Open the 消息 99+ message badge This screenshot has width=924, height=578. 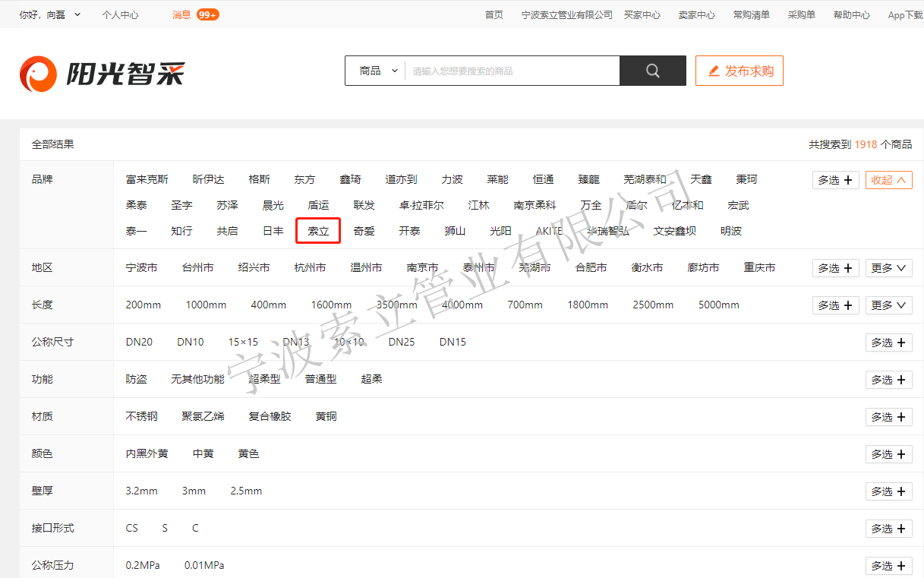pyautogui.click(x=194, y=14)
